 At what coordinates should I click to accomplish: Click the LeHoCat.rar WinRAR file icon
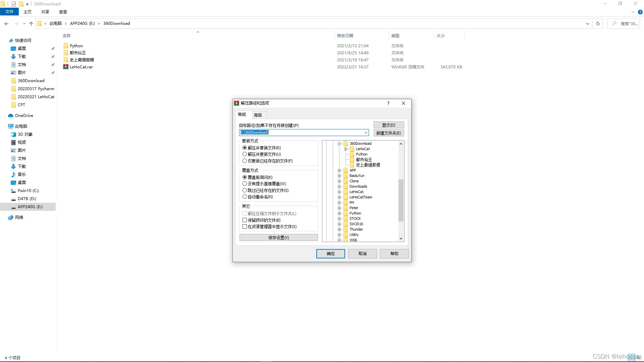pos(66,67)
